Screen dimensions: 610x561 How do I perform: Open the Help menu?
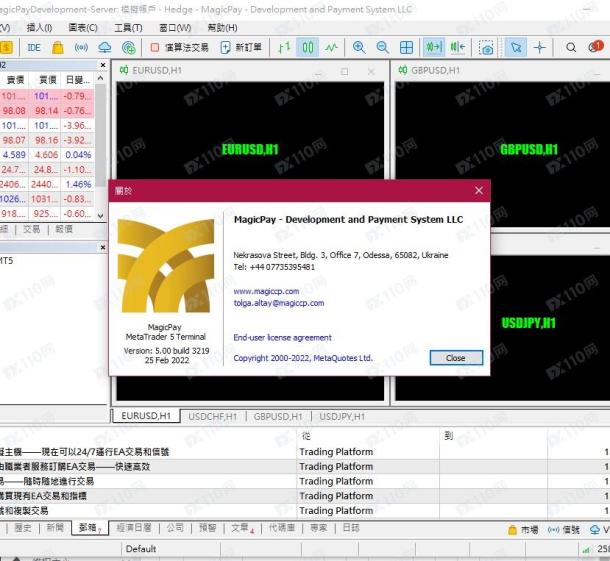[x=222, y=28]
